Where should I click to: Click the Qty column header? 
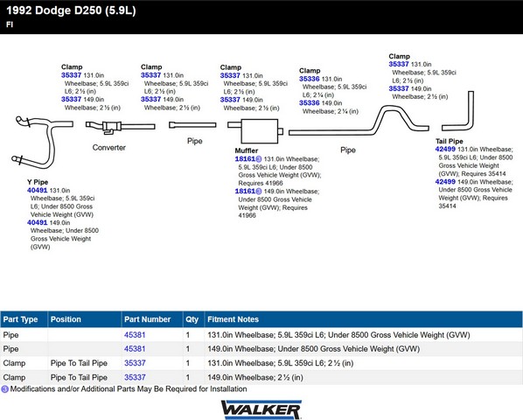click(193, 319)
